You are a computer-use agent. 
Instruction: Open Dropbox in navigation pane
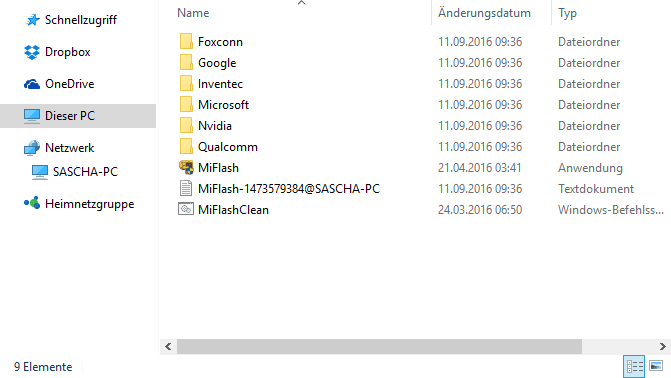tap(68, 52)
